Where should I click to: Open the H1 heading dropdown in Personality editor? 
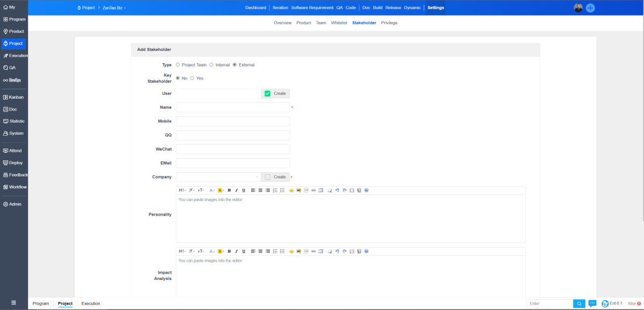pyautogui.click(x=182, y=190)
